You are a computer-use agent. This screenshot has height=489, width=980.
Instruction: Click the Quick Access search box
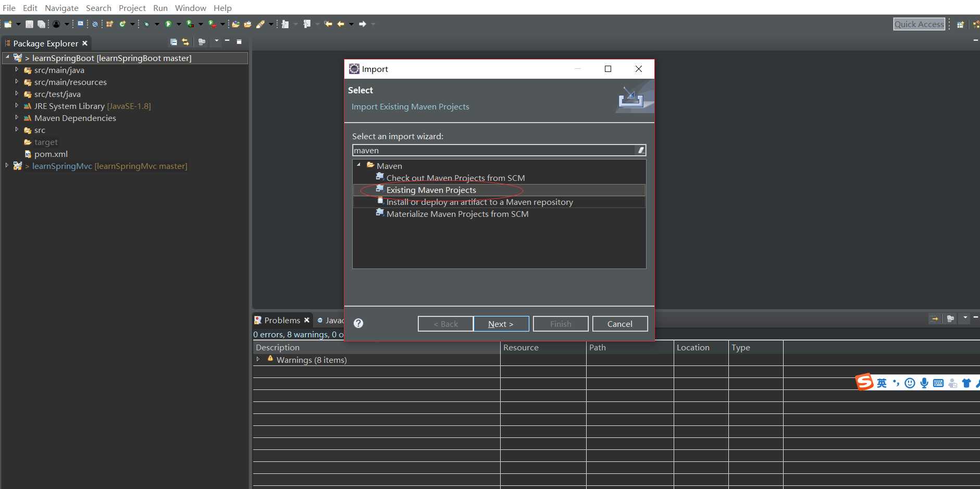[x=919, y=24]
